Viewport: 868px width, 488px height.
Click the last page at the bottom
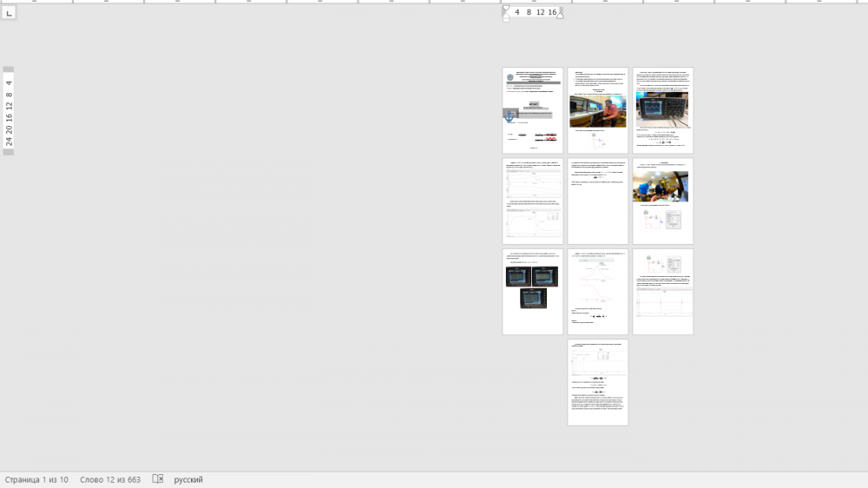click(x=597, y=382)
